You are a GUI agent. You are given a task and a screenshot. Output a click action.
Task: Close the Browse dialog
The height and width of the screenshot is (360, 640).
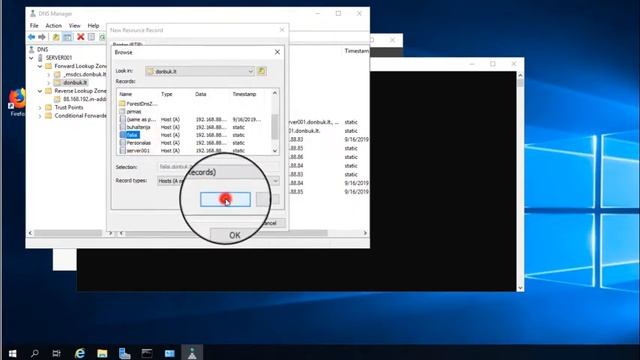click(277, 52)
